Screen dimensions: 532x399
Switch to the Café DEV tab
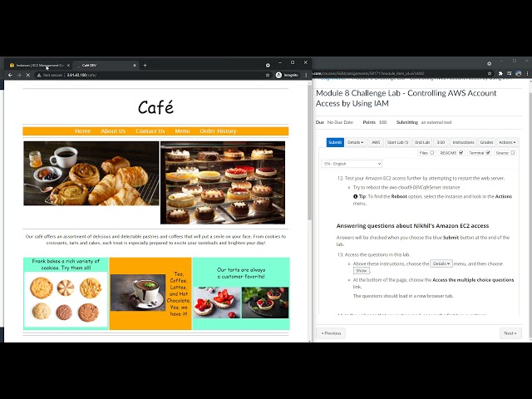pos(106,65)
